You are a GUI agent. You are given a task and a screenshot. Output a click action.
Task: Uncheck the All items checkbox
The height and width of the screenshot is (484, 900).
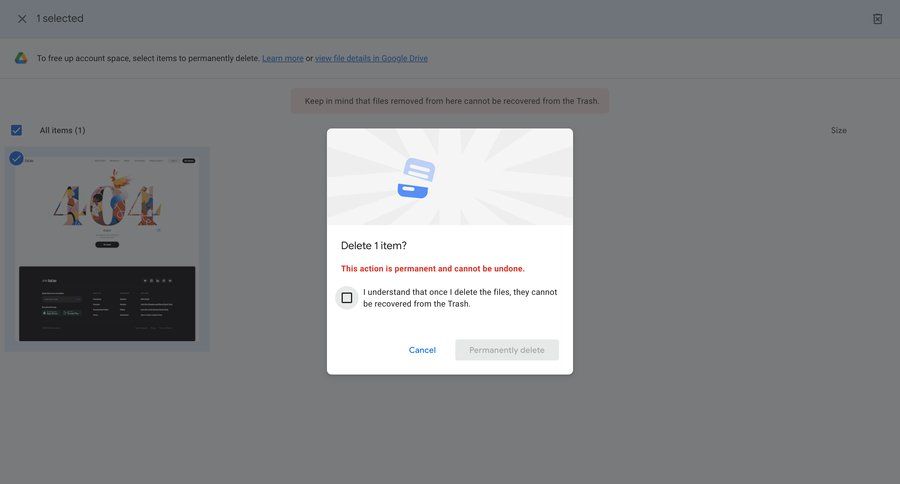pyautogui.click(x=16, y=130)
